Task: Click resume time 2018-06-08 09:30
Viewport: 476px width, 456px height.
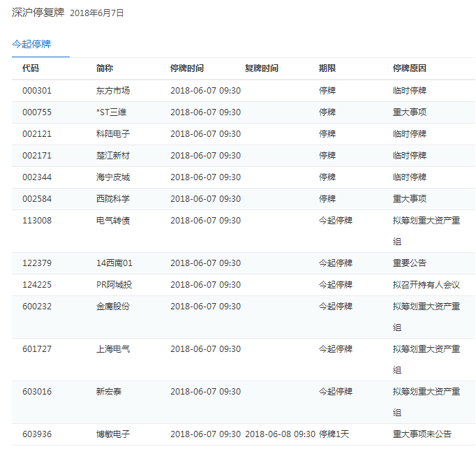Action: click(280, 434)
